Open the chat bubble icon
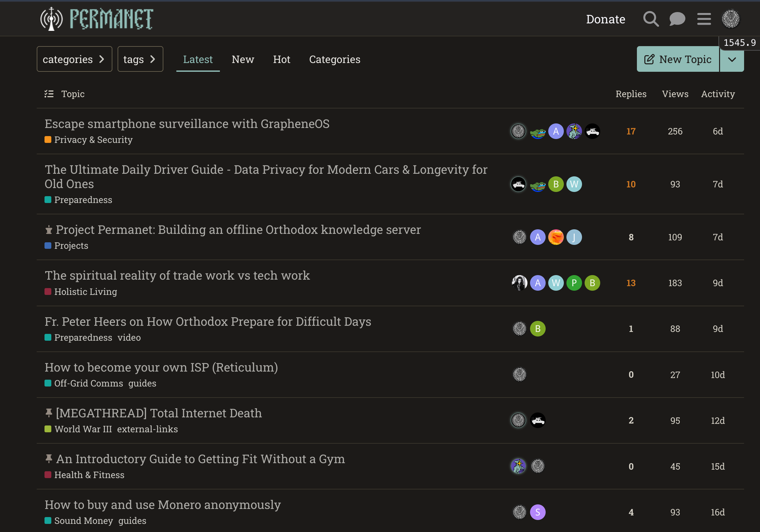 (x=677, y=19)
